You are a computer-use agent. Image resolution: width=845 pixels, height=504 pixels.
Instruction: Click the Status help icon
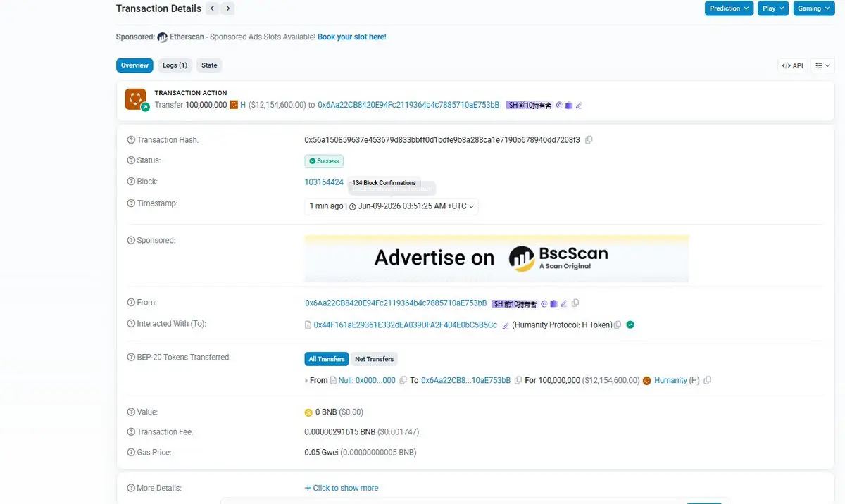pos(131,160)
